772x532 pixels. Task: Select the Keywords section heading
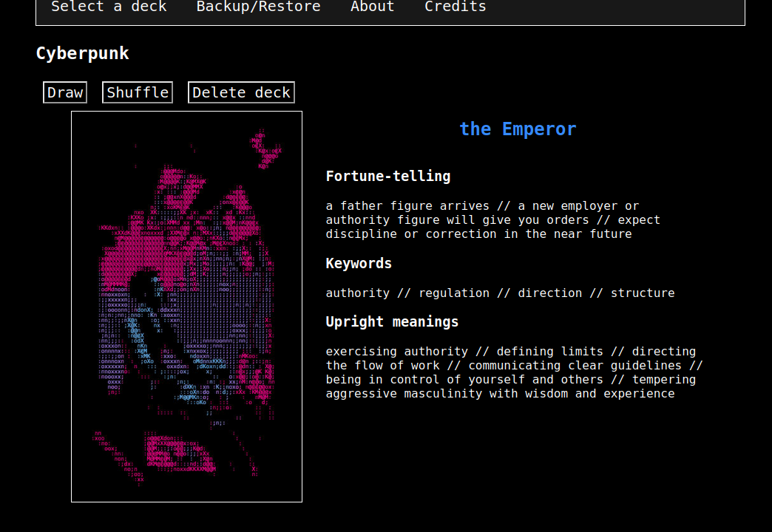pyautogui.click(x=359, y=263)
